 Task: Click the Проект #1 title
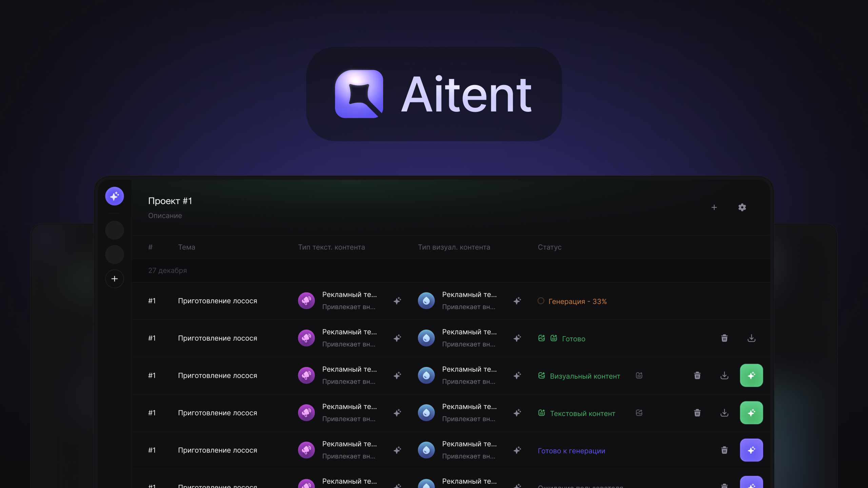[170, 201]
